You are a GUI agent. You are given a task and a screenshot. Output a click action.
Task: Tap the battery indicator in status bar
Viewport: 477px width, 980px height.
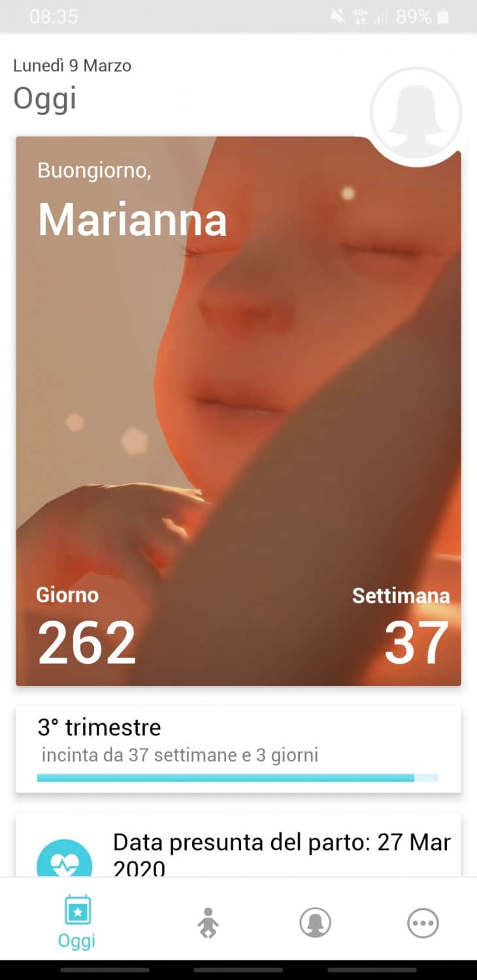444,16
